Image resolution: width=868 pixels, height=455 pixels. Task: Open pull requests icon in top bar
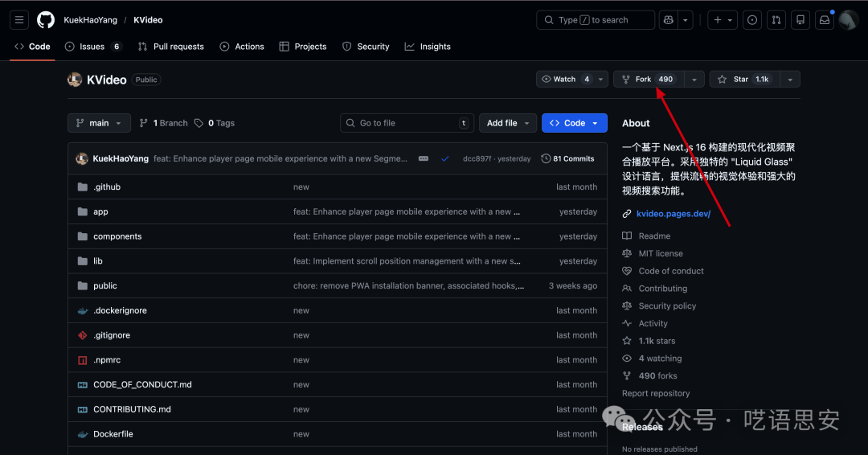coord(776,20)
